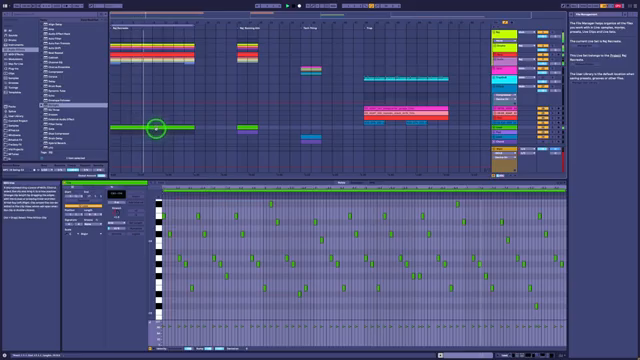640x360 pixels.
Task: Jump to Rej Recreate locator
Action: click(119, 28)
